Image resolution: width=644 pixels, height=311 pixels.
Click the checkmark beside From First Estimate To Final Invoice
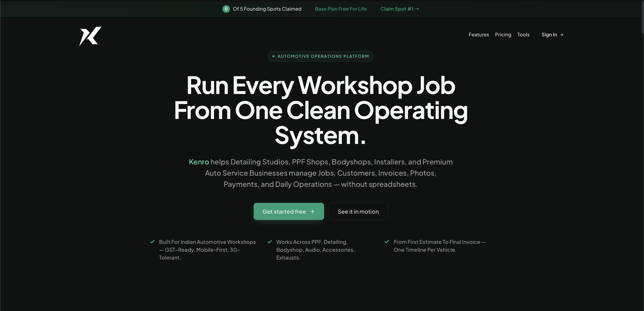(387, 241)
